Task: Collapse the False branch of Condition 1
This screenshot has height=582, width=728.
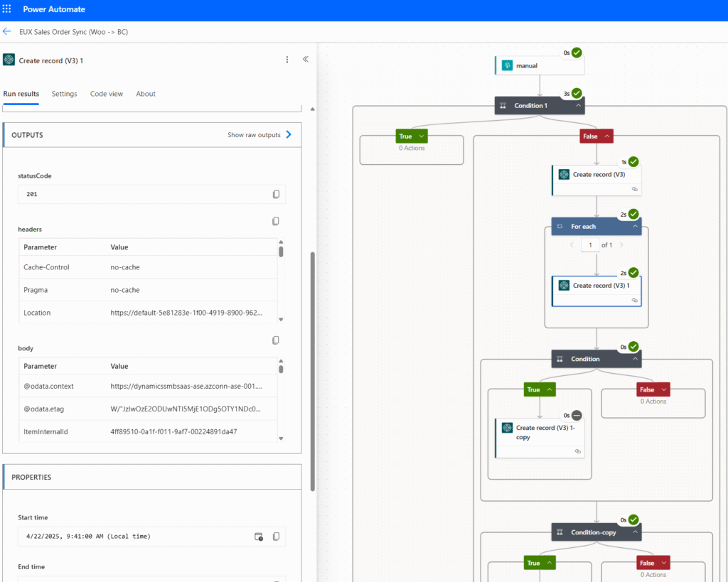Action: 607,136
